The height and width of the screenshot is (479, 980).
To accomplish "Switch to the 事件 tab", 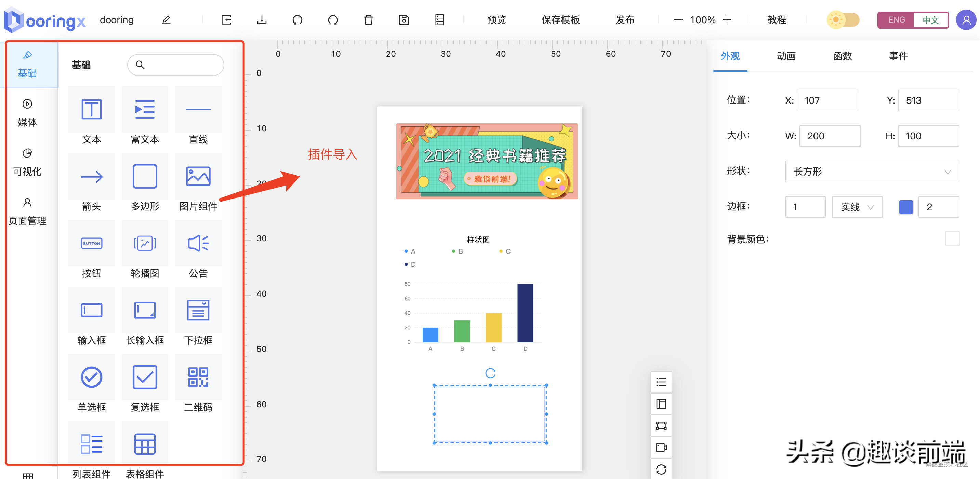I will coord(898,56).
